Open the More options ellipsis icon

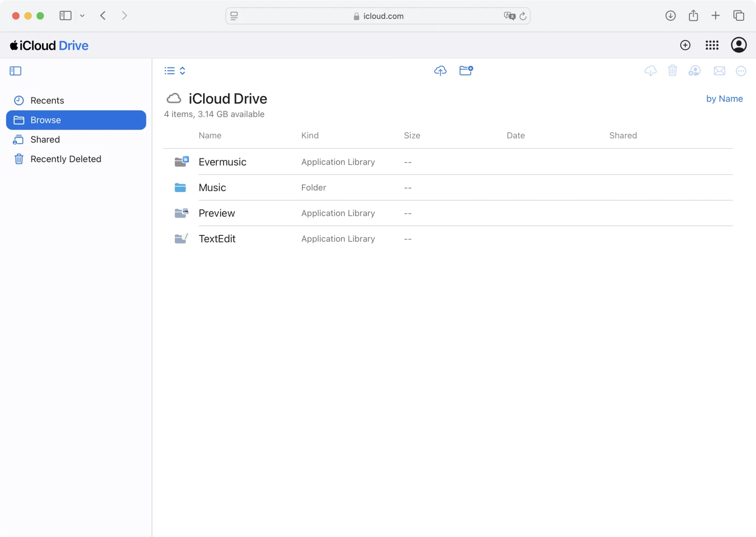coord(741,70)
